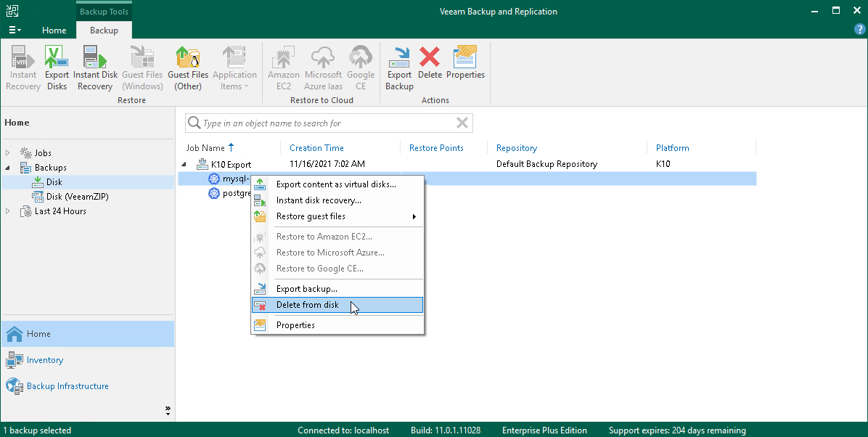The height and width of the screenshot is (437, 868).
Task: Click Guest Files (Other) ribbon icon
Action: pos(188,68)
